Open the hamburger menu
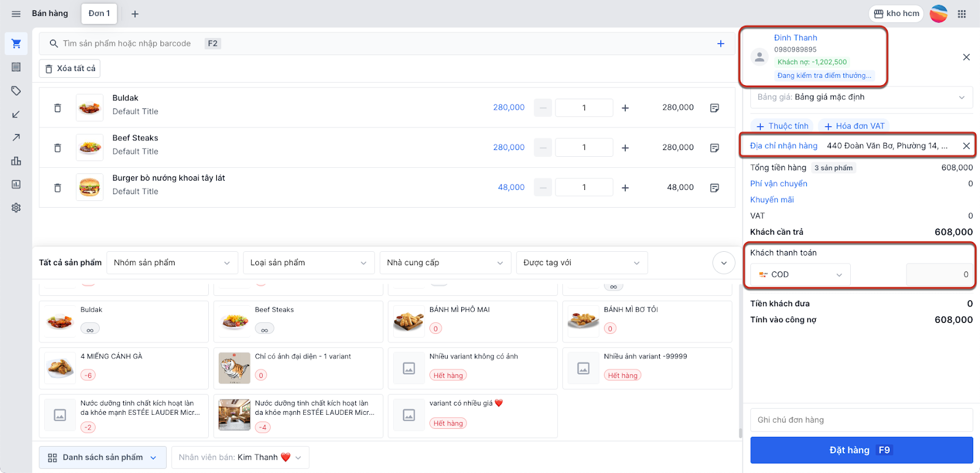Image resolution: width=980 pixels, height=473 pixels. coord(16,13)
